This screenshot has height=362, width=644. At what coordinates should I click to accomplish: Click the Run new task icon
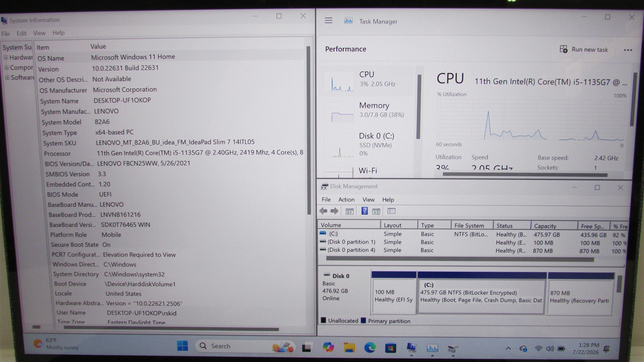tap(563, 49)
